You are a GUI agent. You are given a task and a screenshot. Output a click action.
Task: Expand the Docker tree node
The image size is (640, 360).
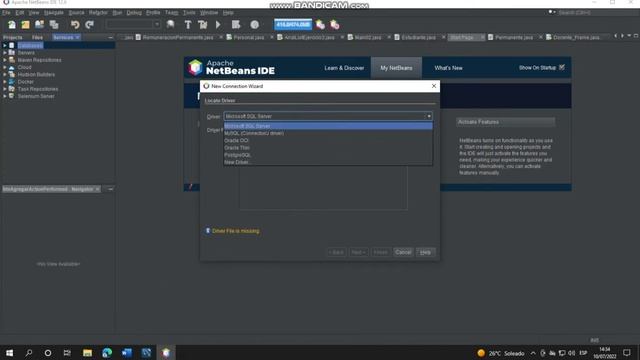4,82
